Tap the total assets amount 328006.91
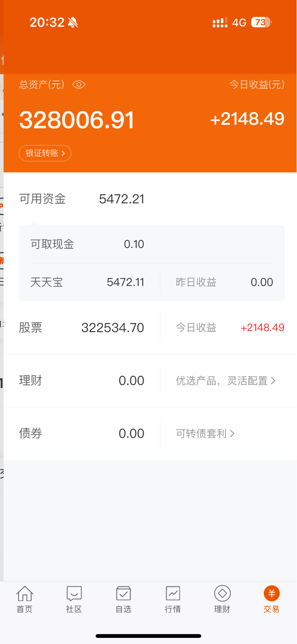297x644 pixels. (x=77, y=120)
